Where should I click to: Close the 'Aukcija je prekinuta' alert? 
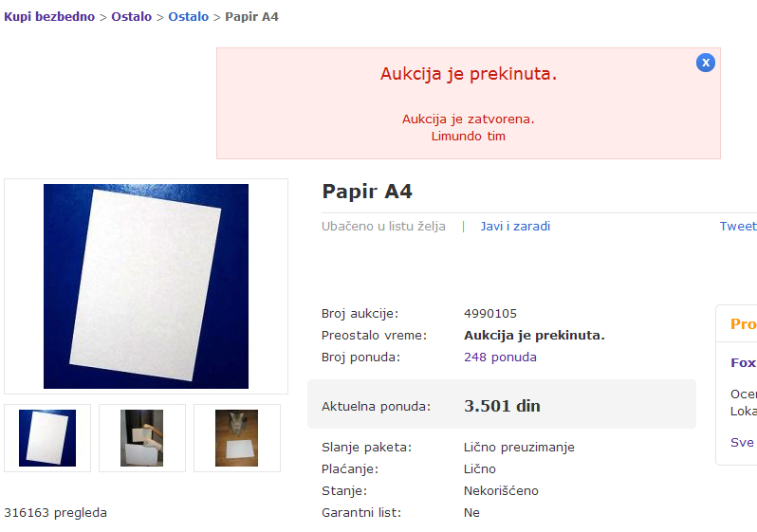[x=705, y=63]
